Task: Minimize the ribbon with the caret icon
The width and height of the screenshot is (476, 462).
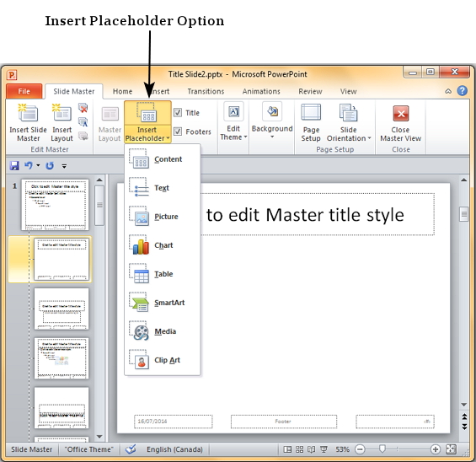Action: 448,91
